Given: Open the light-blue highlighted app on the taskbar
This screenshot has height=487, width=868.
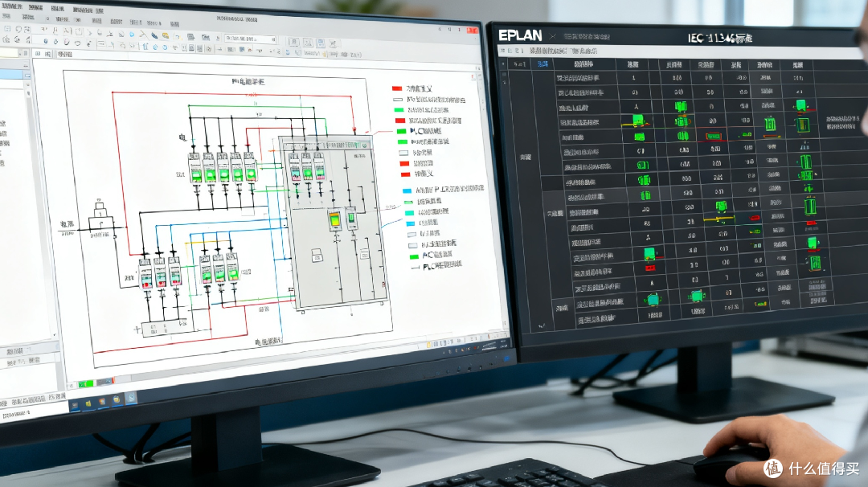Looking at the screenshot, I should 131,397.
